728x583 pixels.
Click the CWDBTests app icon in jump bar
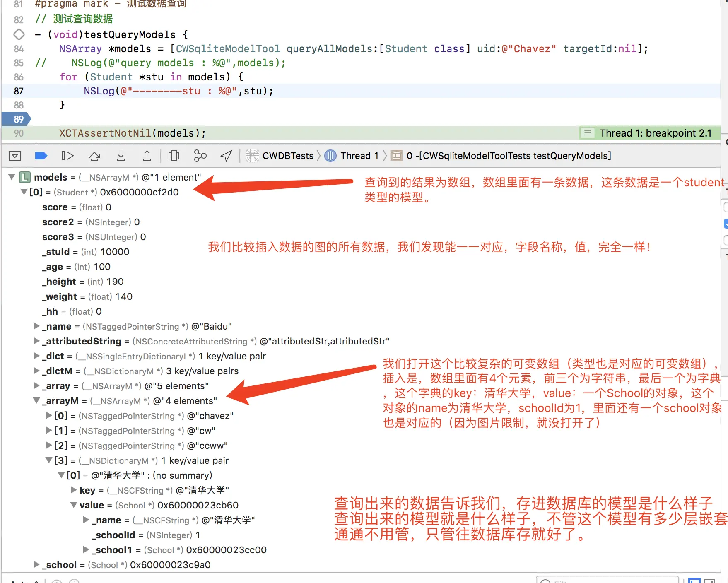[253, 156]
